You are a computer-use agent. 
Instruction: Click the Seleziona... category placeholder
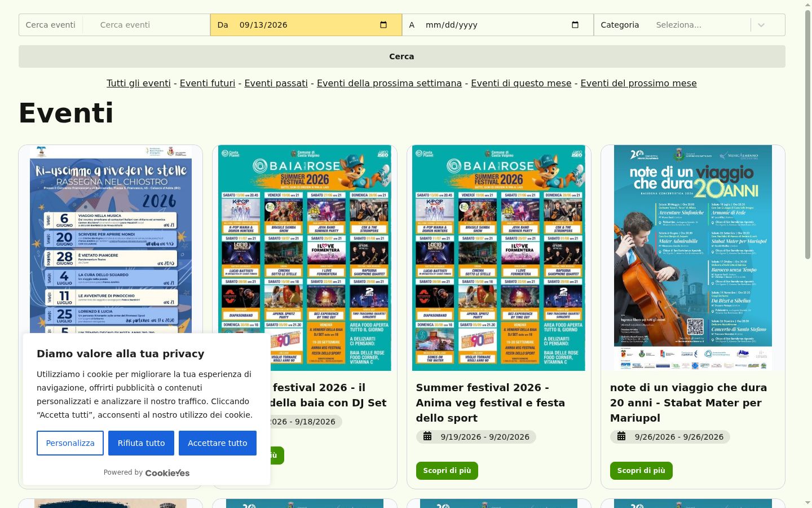point(679,25)
